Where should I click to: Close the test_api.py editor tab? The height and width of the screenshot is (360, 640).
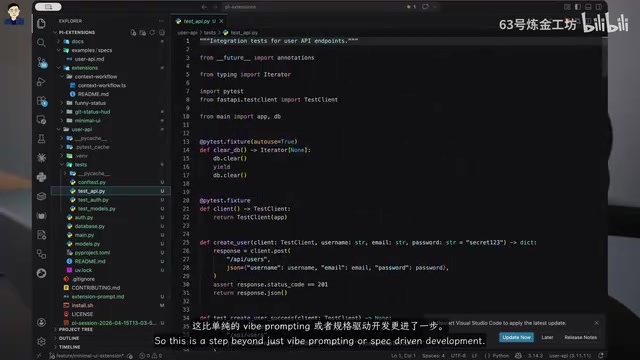pyautogui.click(x=221, y=21)
